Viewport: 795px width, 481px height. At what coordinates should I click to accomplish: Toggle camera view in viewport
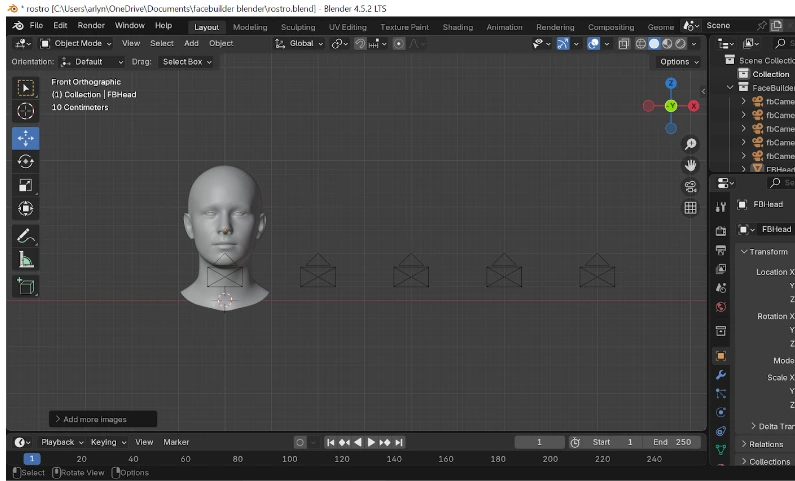pyautogui.click(x=690, y=186)
